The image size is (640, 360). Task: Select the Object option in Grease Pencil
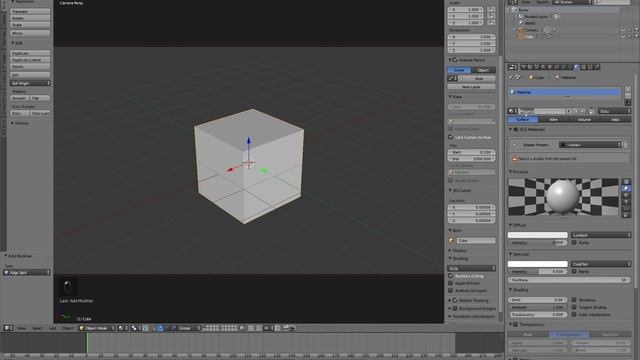[x=483, y=70]
